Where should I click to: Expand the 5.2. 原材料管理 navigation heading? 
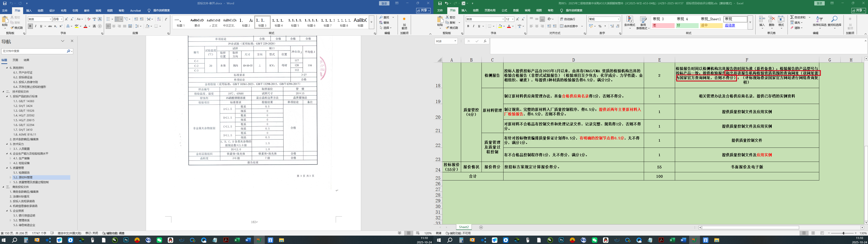tap(10, 177)
